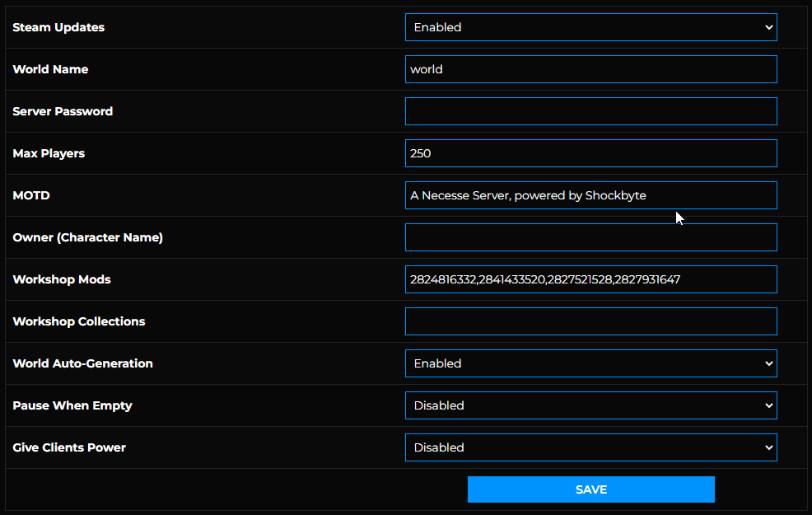812x515 pixels.
Task: Select the Max Players input showing 250
Action: (x=590, y=153)
